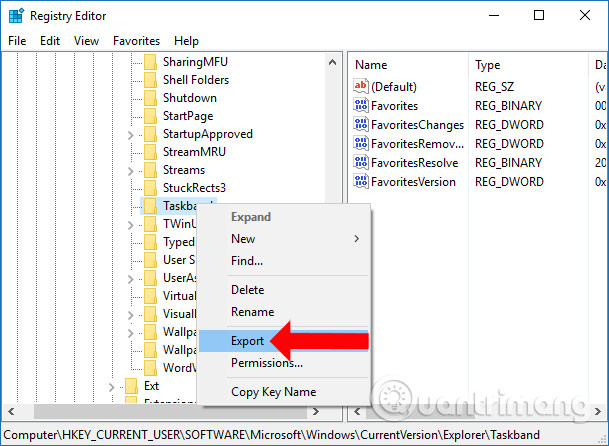This screenshot has width=609, height=446.
Task: Minimize the Registry Editor window
Action: (x=494, y=16)
